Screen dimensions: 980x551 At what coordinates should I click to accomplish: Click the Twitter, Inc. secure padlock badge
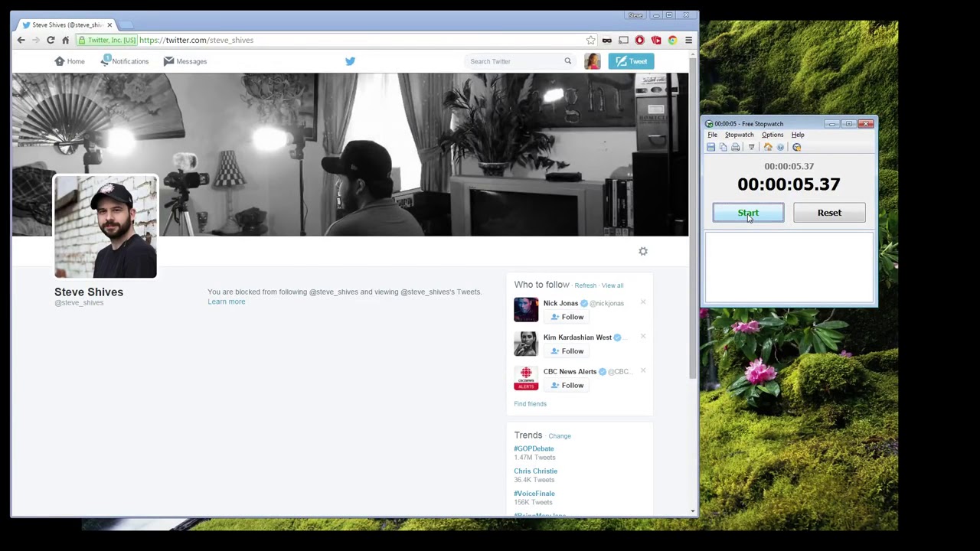(x=107, y=40)
